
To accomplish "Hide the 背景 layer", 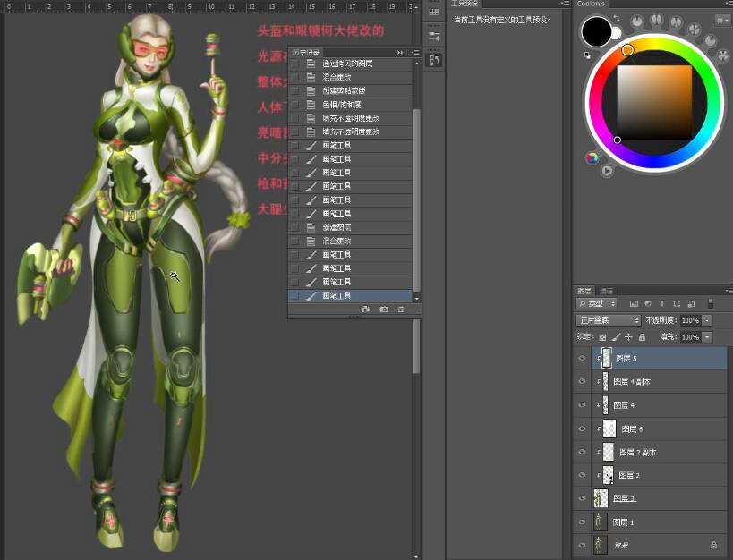I will (582, 545).
